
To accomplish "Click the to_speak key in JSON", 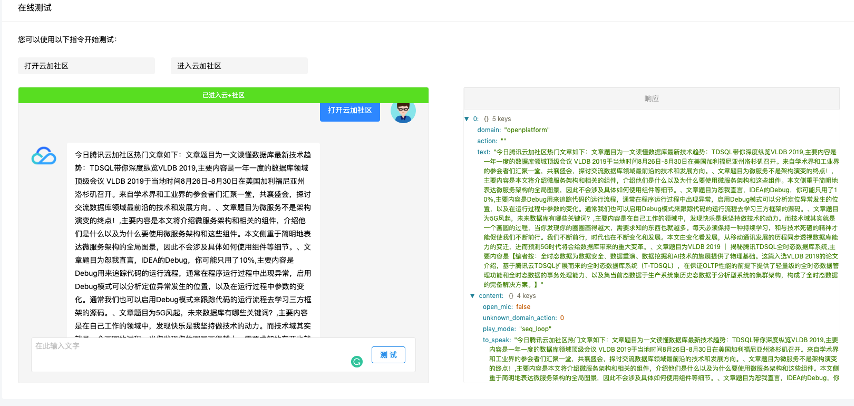I will [496, 338].
